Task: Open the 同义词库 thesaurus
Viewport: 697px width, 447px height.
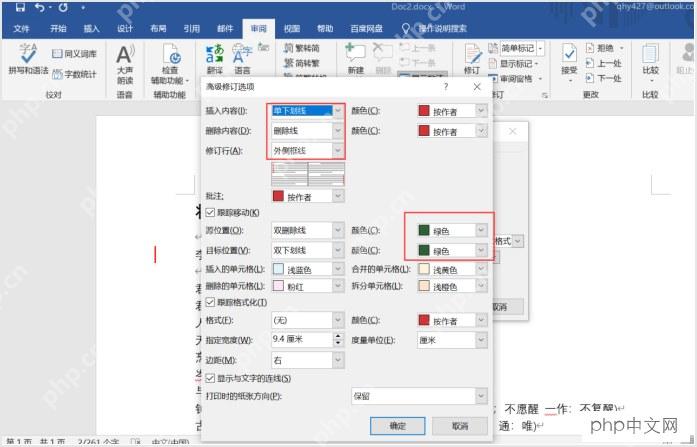Action: point(74,54)
